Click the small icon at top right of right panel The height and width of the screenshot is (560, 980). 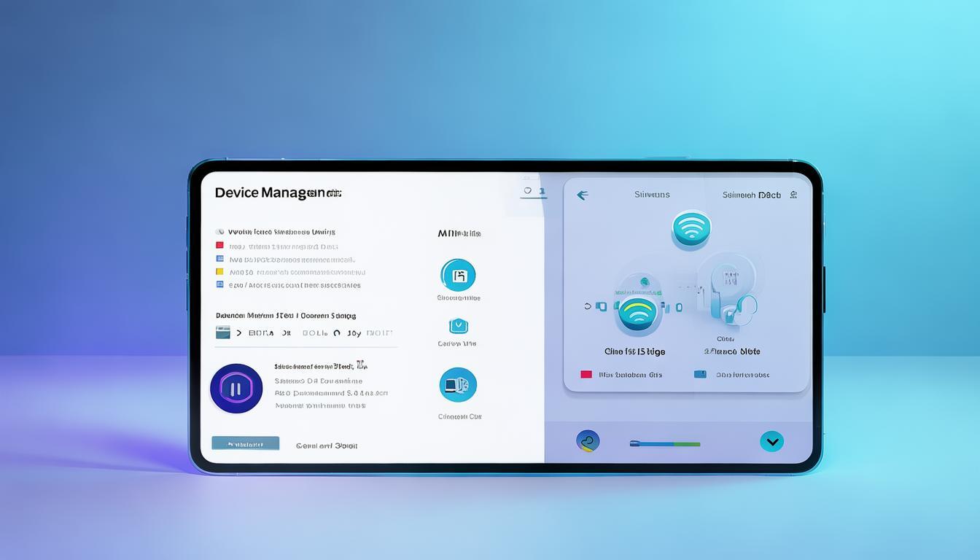(x=793, y=195)
